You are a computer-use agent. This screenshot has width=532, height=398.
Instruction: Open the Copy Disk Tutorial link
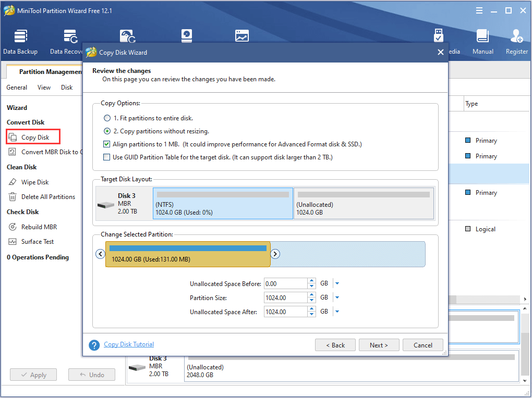click(129, 344)
